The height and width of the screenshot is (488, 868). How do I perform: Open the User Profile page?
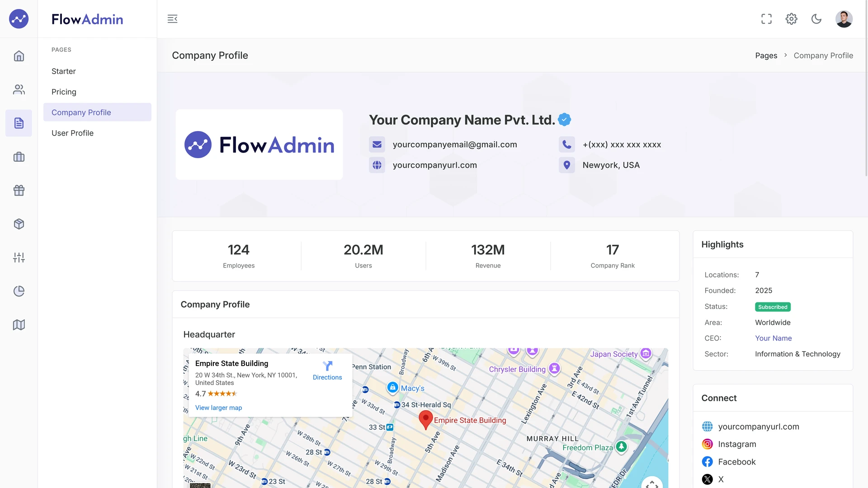[97, 133]
